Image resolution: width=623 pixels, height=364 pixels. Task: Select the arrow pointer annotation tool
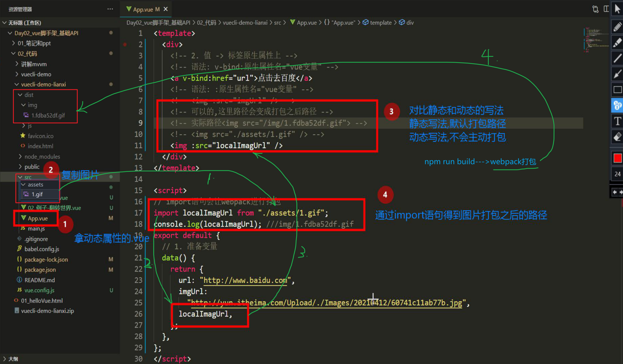click(617, 9)
